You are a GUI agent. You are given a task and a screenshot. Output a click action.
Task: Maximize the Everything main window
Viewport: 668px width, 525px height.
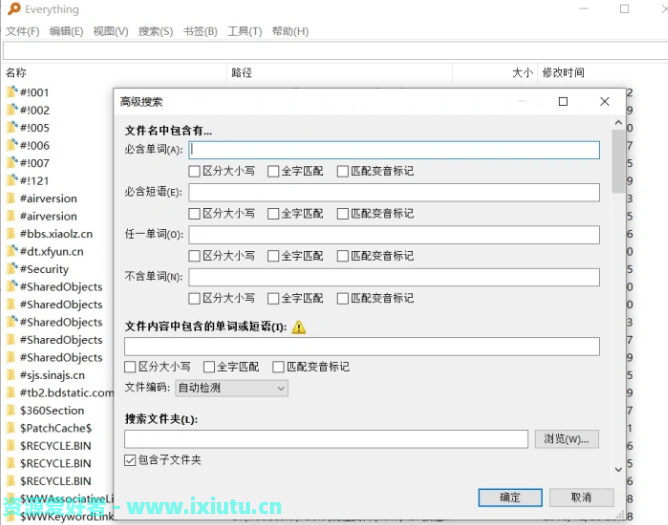click(x=624, y=9)
